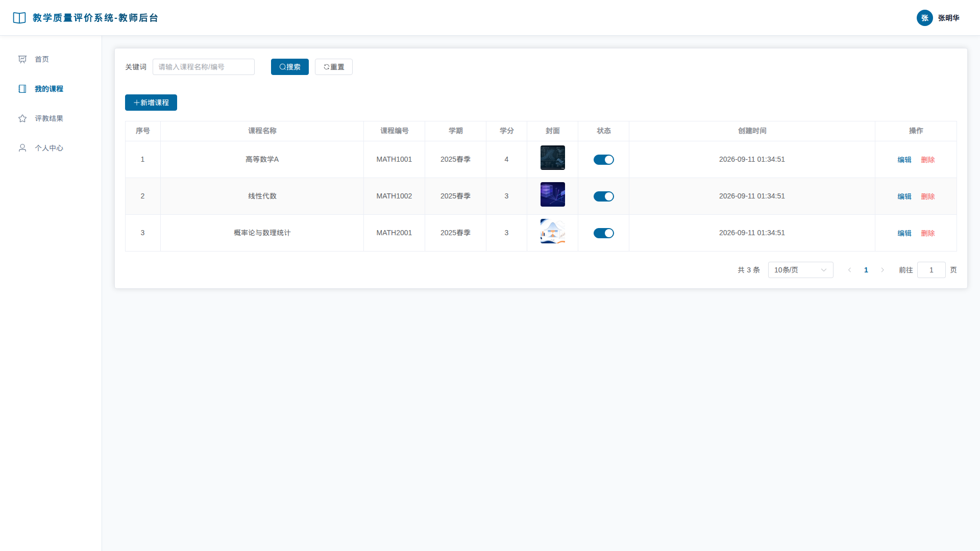Click the star icon beside 评教结果
This screenshot has height=551, width=980.
coord(22,118)
